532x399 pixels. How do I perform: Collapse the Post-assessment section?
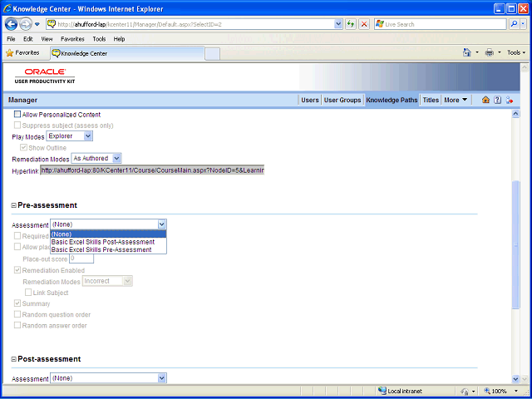pyautogui.click(x=14, y=359)
